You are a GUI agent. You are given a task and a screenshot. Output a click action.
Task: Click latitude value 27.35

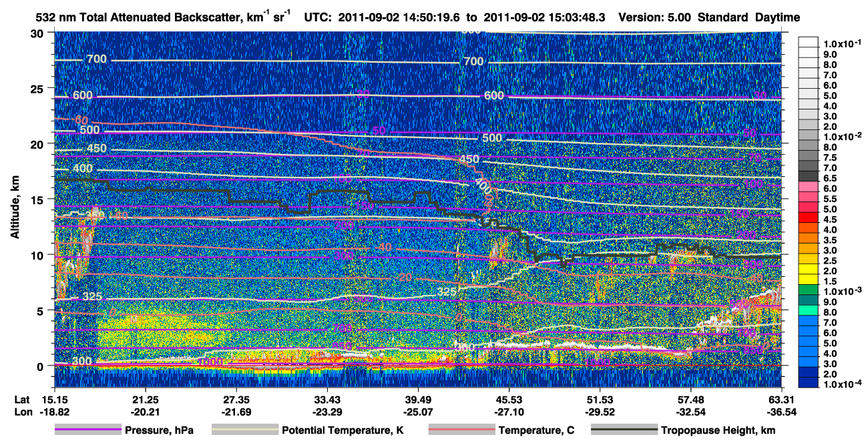pyautogui.click(x=236, y=400)
